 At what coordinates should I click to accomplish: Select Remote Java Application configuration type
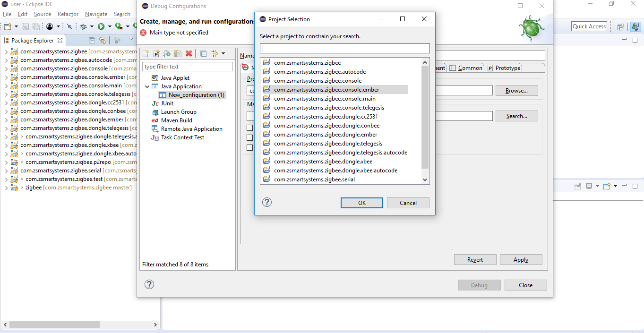coord(187,129)
